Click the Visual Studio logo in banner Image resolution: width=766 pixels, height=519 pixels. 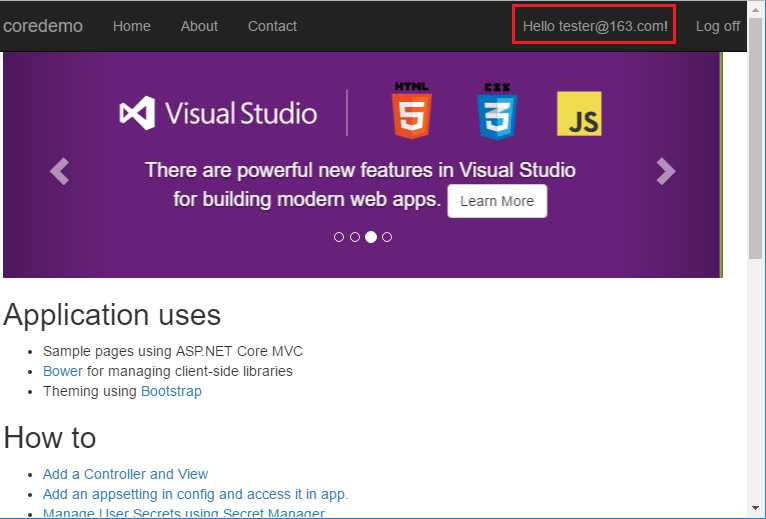pos(218,113)
